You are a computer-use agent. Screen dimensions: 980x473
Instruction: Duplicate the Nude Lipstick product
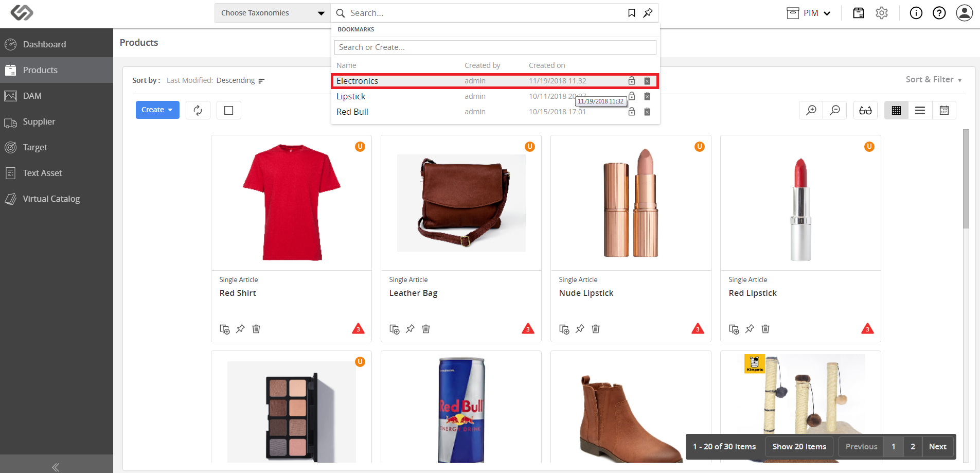564,329
